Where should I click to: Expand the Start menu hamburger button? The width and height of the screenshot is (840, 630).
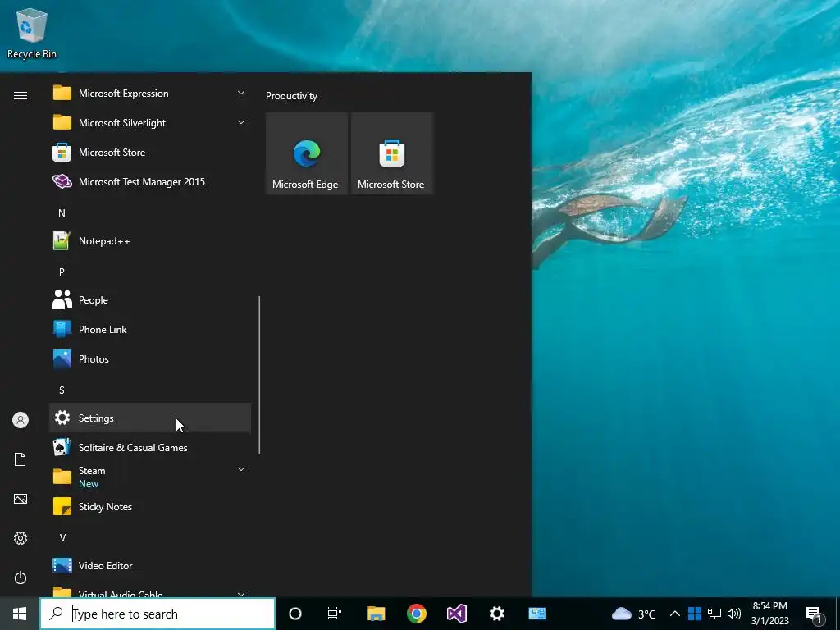21,95
